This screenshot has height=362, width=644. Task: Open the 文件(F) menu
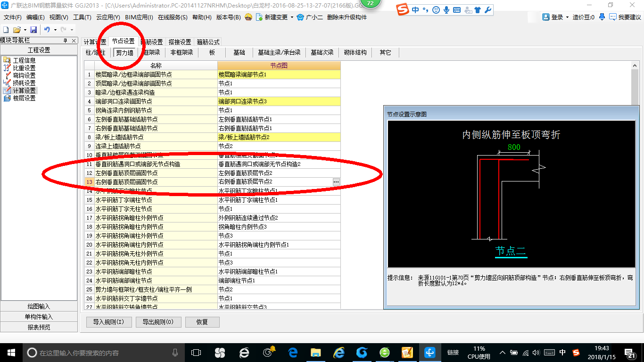13,17
